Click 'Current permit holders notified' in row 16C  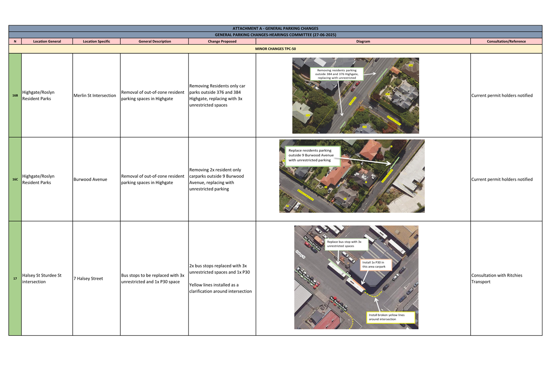point(502,179)
